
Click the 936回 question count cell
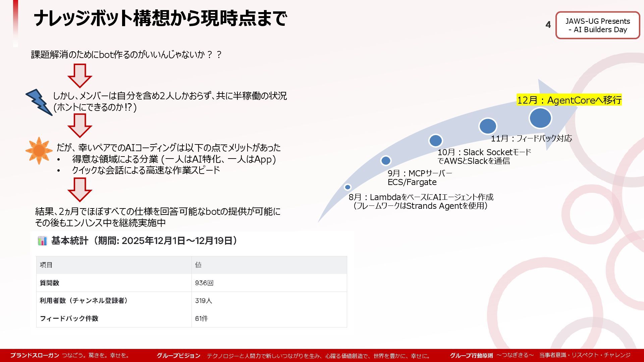point(204,283)
